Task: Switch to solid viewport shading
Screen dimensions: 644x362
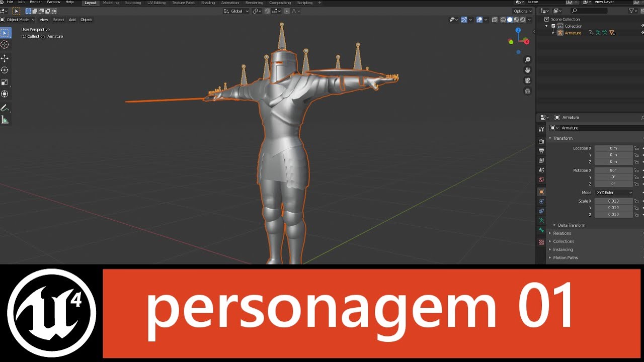Action: [510, 20]
